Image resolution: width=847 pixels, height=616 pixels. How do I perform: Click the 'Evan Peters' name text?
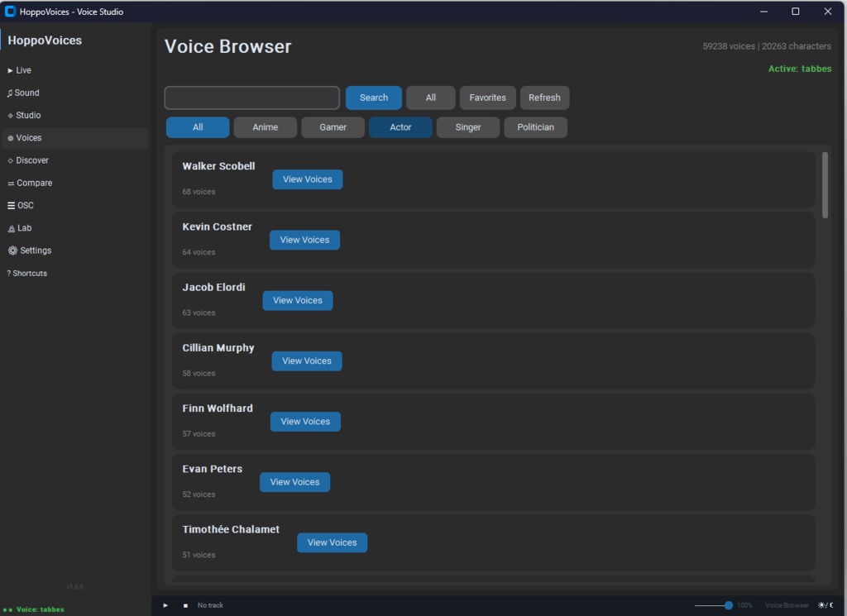coord(213,469)
